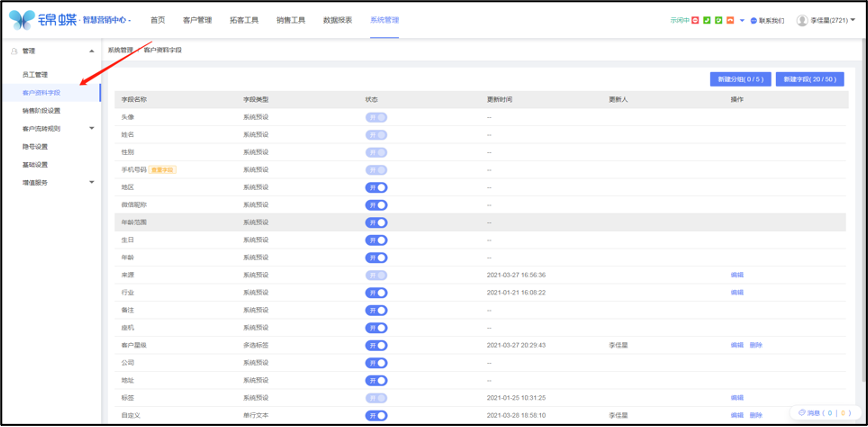Click the 系统管理 breadcrumb link

click(120, 50)
